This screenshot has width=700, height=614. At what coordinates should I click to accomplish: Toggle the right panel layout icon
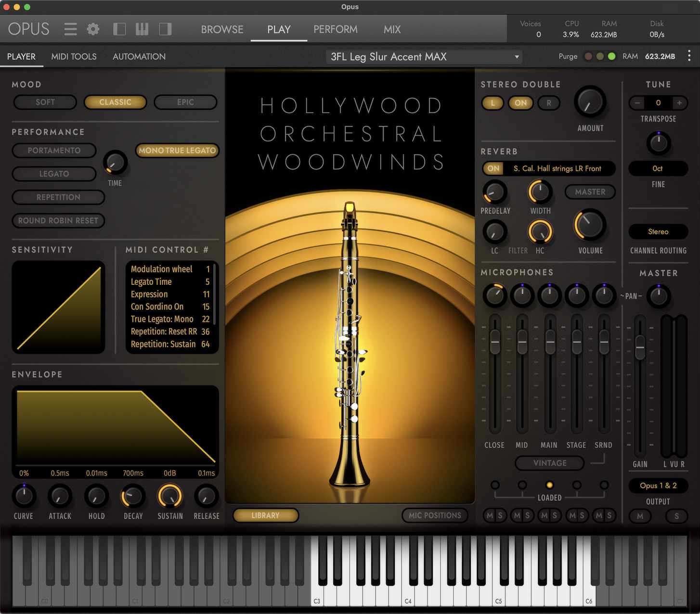[165, 29]
